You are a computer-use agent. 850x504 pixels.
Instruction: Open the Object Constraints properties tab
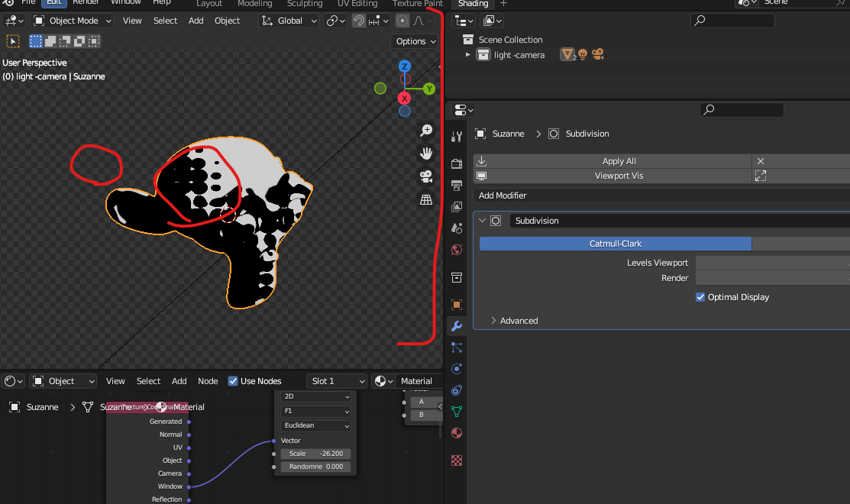(457, 390)
